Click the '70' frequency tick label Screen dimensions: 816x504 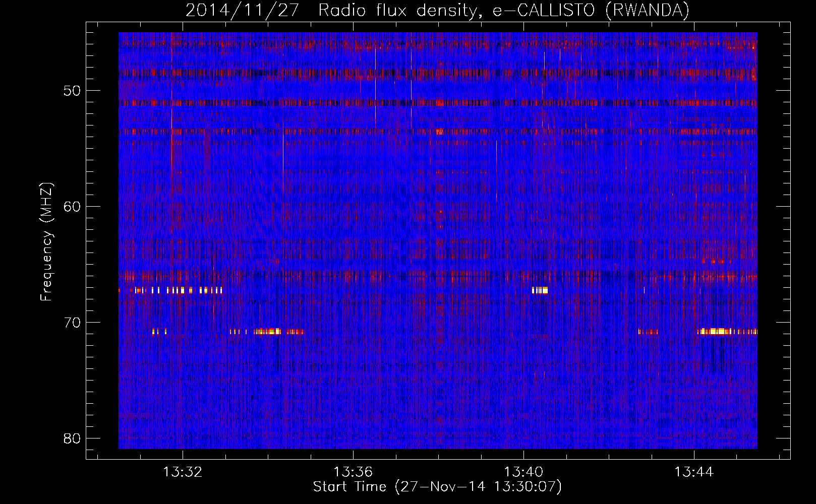(x=72, y=323)
